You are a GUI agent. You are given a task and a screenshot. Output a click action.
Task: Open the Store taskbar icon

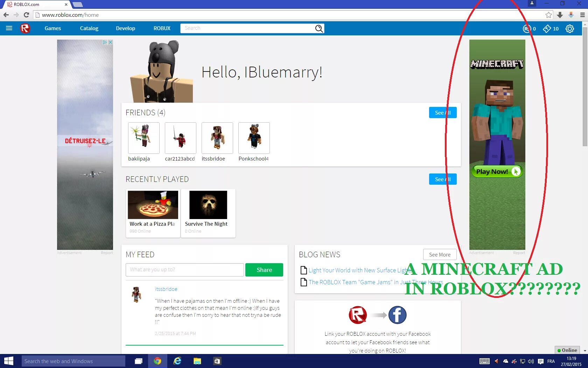(x=217, y=361)
